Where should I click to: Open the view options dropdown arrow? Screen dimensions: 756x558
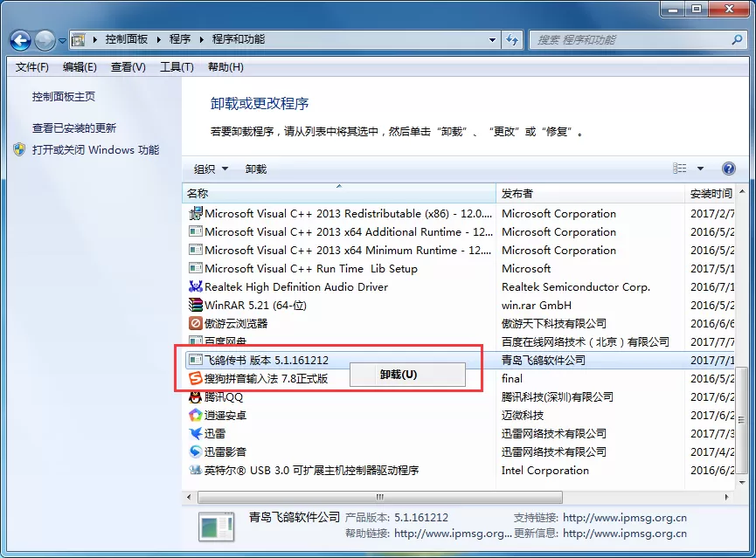coord(700,169)
